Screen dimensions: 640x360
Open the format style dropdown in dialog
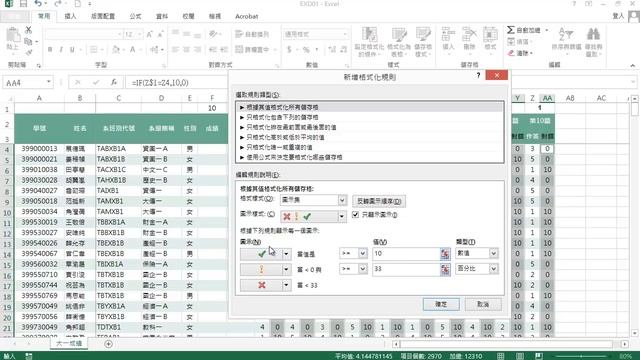(x=342, y=200)
